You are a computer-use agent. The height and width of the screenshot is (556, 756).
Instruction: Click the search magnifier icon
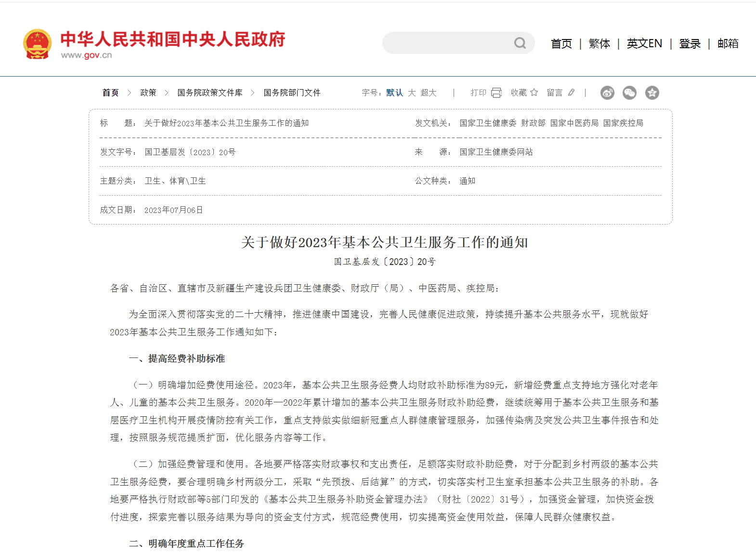coord(520,43)
